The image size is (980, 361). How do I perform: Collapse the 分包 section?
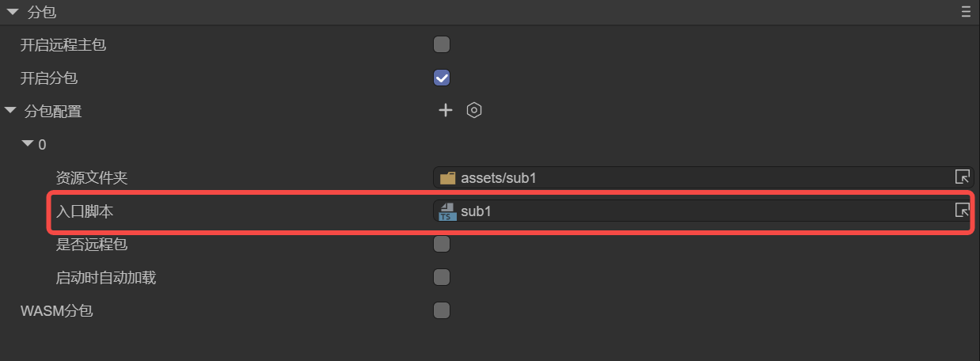click(x=12, y=11)
